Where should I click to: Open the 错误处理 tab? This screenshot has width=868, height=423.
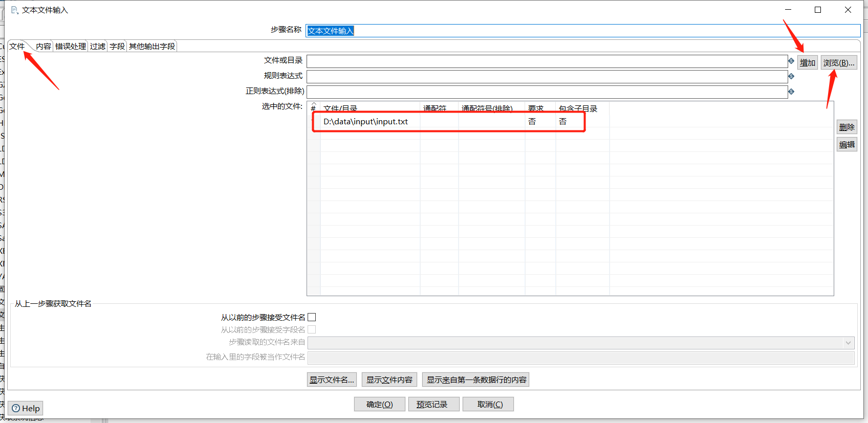coord(71,46)
